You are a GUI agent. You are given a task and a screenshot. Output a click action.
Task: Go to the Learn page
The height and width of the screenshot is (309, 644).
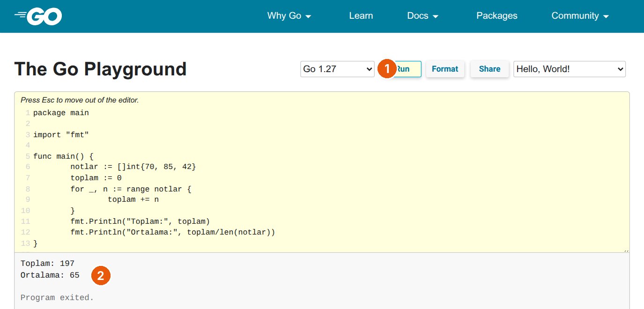[x=361, y=16]
